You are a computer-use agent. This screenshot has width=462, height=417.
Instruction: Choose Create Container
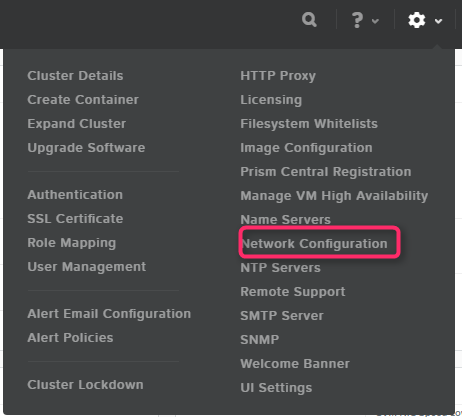tap(83, 100)
